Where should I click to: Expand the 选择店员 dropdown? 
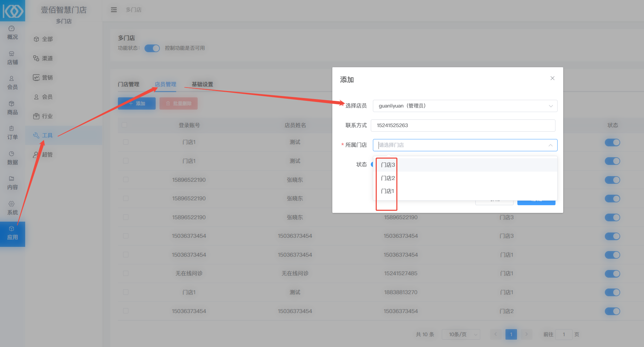(465, 106)
